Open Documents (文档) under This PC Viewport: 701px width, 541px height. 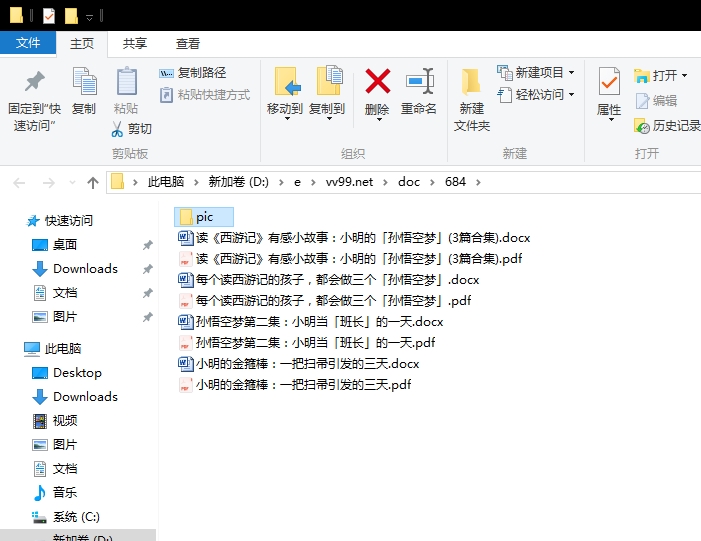[55, 469]
